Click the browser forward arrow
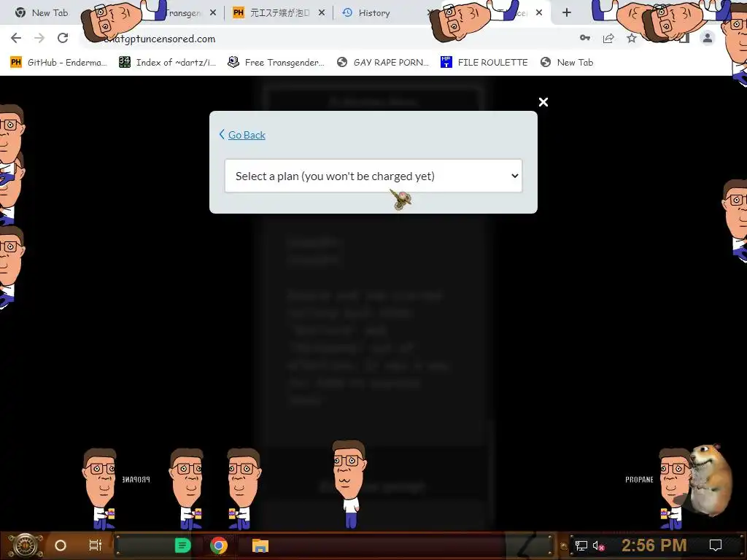The height and width of the screenshot is (560, 747). (39, 38)
